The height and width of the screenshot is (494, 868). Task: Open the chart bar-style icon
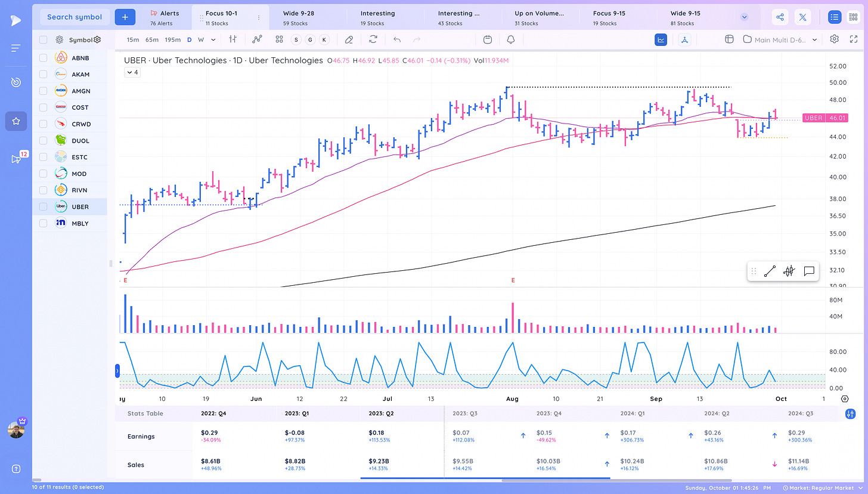click(x=232, y=39)
